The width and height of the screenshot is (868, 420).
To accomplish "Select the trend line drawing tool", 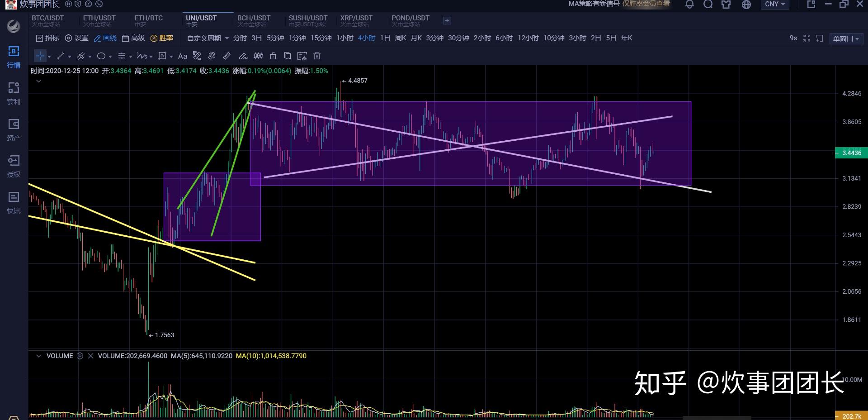I will [x=61, y=56].
